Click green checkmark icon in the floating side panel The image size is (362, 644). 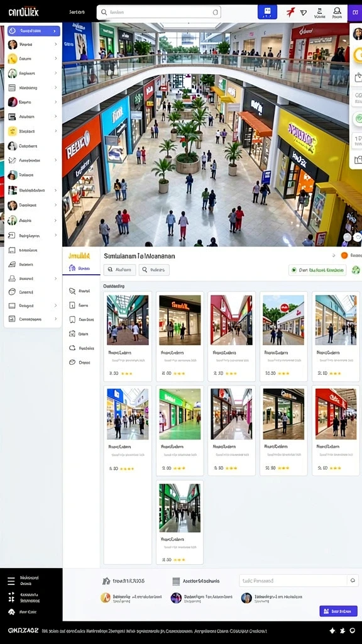[x=358, y=119]
